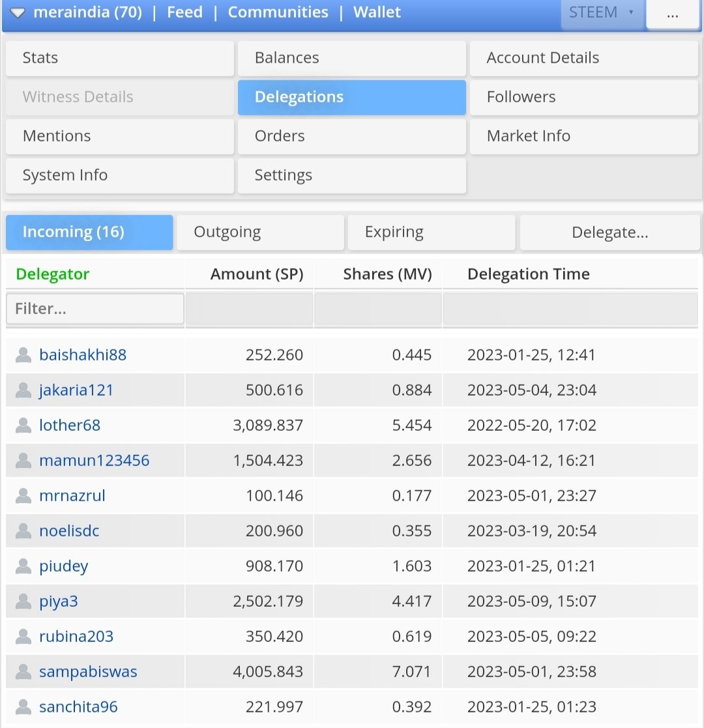Click the avatar icon next to rubina203
This screenshot has width=704, height=728.
pos(23,636)
